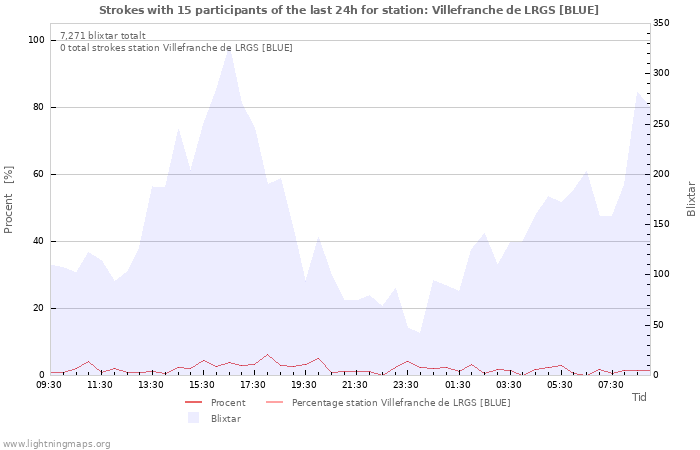Open the www.lightningmaps.org watermark link
Viewport: 700px width, 450px height.
[x=57, y=443]
